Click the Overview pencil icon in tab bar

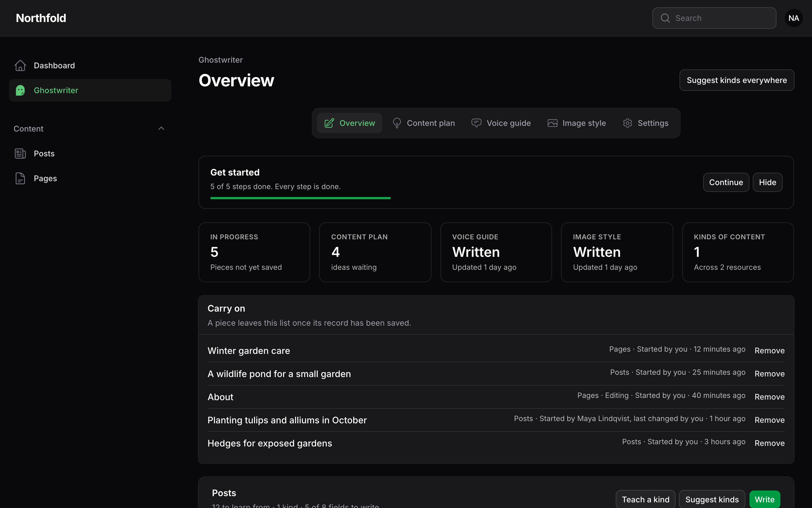click(329, 123)
